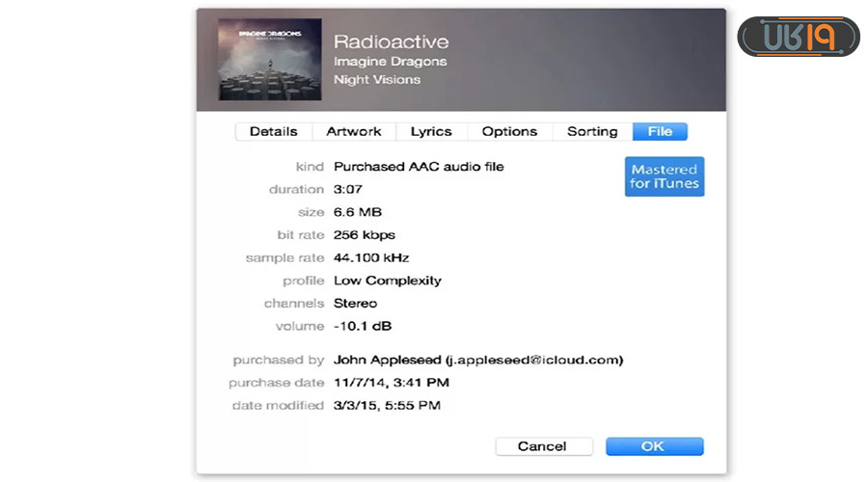Screen dimensions: 868x482
Task: Click the UB19 logo badge
Action: pyautogui.click(x=798, y=37)
